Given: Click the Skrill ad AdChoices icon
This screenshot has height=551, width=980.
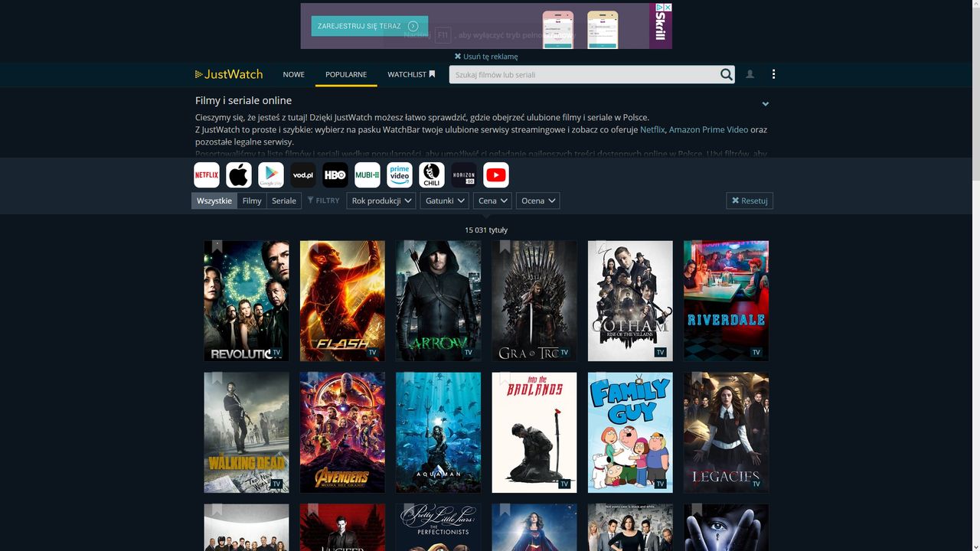Looking at the screenshot, I should pyautogui.click(x=659, y=8).
